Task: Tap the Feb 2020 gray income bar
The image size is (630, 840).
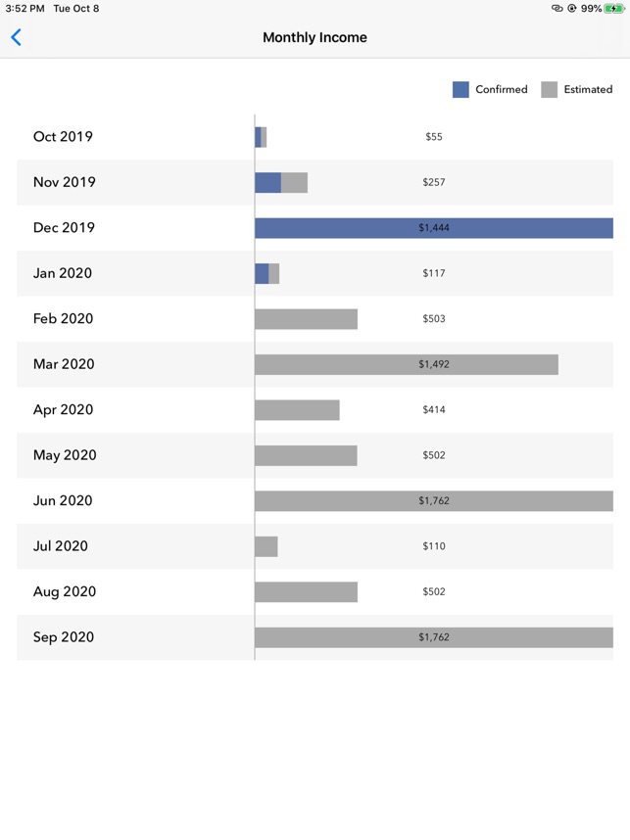Action: [305, 318]
